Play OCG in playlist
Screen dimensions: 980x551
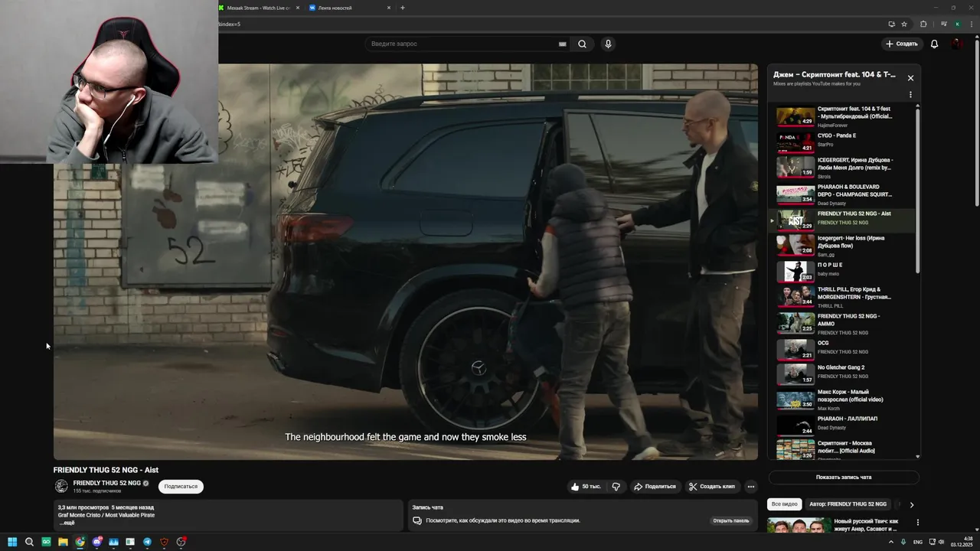(842, 348)
